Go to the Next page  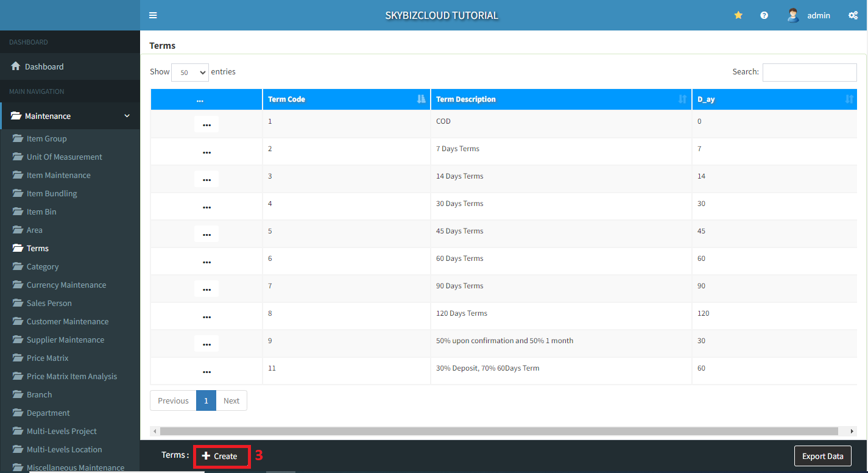[231, 400]
